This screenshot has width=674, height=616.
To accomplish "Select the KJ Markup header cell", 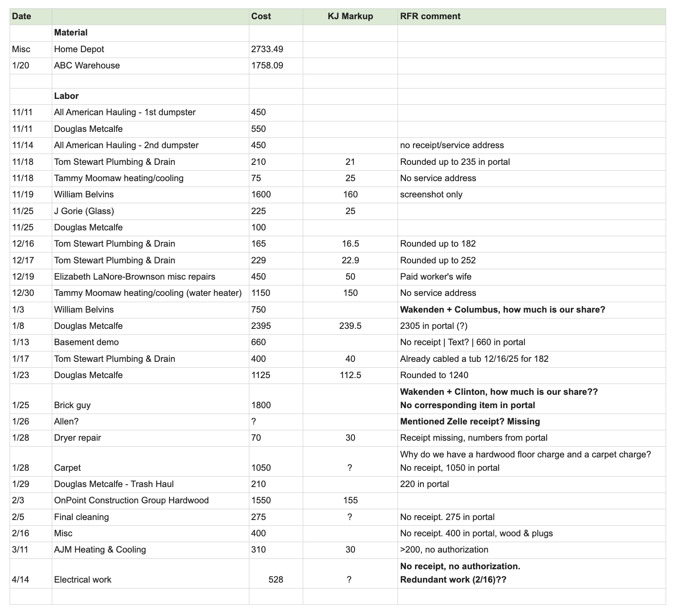I will [x=350, y=16].
